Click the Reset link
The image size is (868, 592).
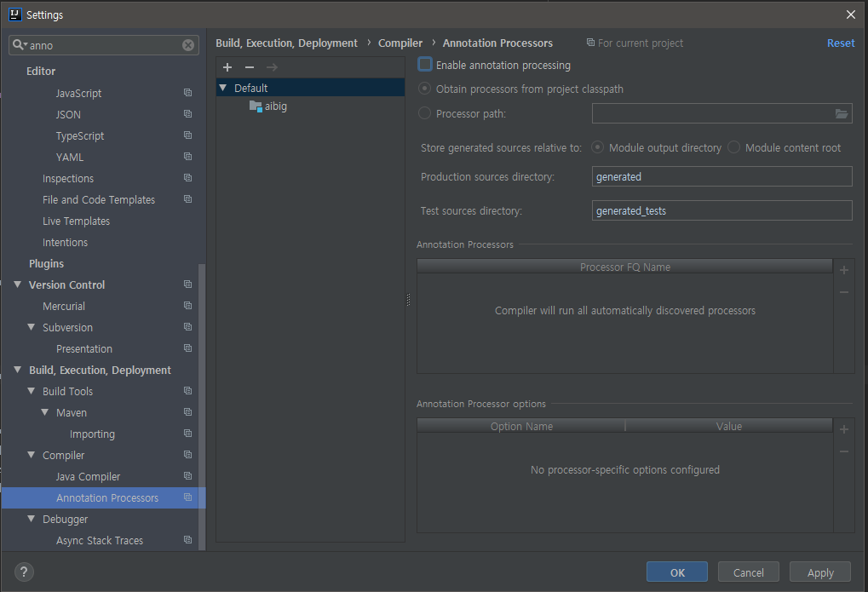(x=841, y=43)
